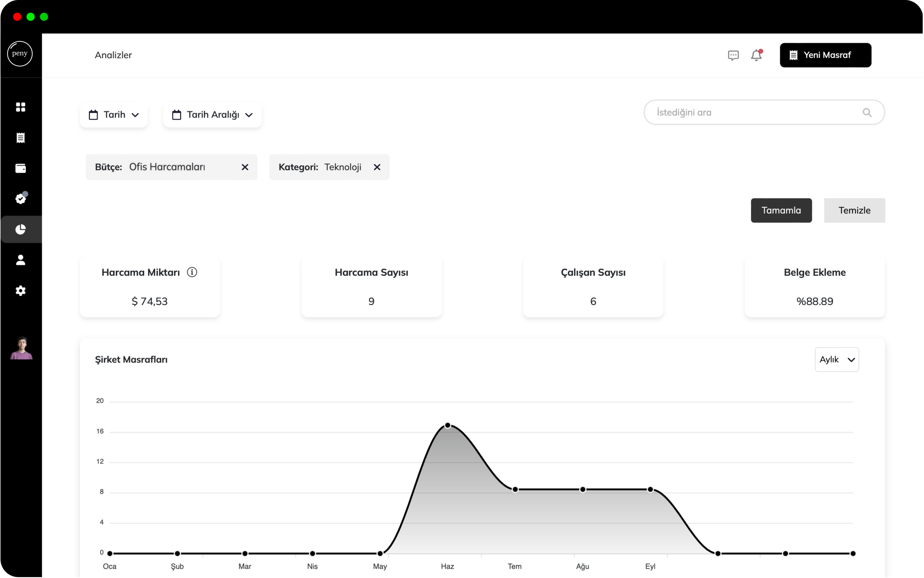This screenshot has height=578, width=924.
Task: Click the Tamamla button
Action: (781, 210)
